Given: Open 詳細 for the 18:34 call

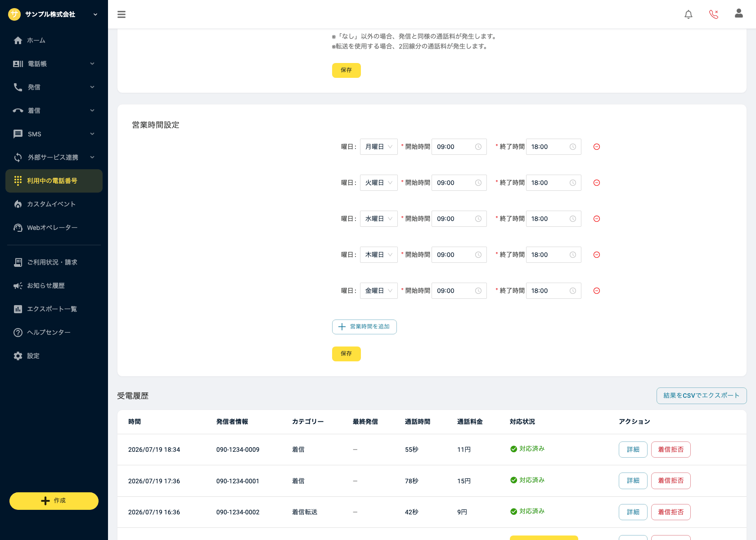Looking at the screenshot, I should (x=633, y=450).
